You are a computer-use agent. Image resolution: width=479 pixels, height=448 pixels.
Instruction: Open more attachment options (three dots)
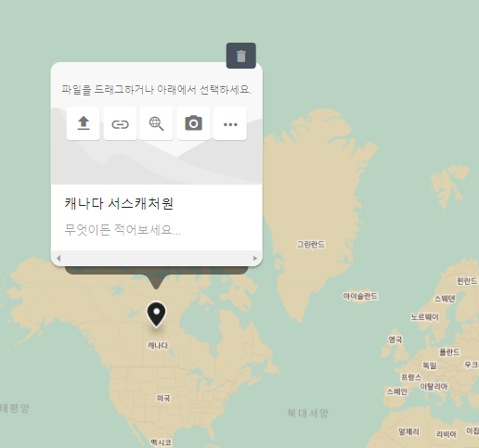coord(230,123)
